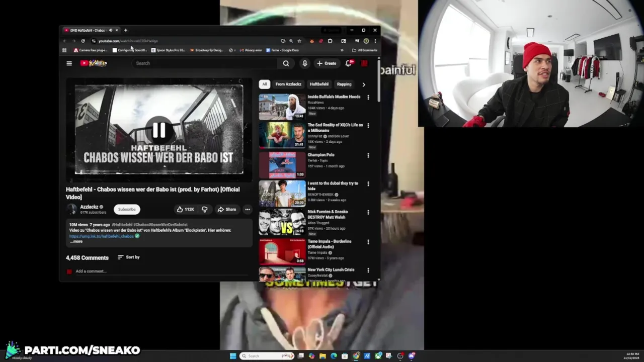Share the video
The width and height of the screenshot is (644, 362).
pyautogui.click(x=226, y=209)
